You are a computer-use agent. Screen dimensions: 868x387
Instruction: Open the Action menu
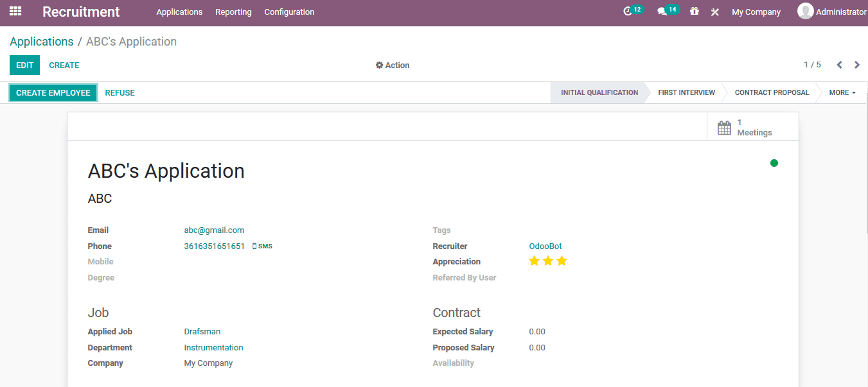[393, 65]
